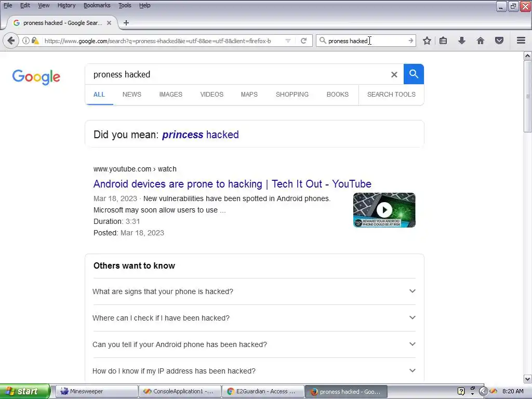
Task: Show bookmarks list icon
Action: click(443, 41)
